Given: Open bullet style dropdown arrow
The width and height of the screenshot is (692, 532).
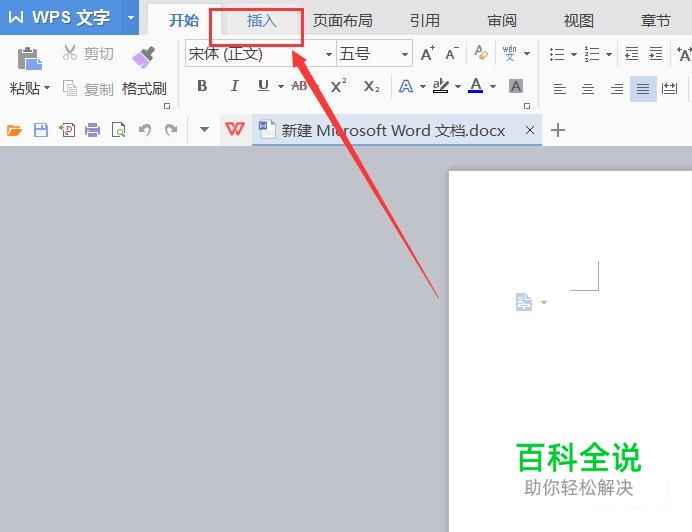Looking at the screenshot, I should coord(574,54).
